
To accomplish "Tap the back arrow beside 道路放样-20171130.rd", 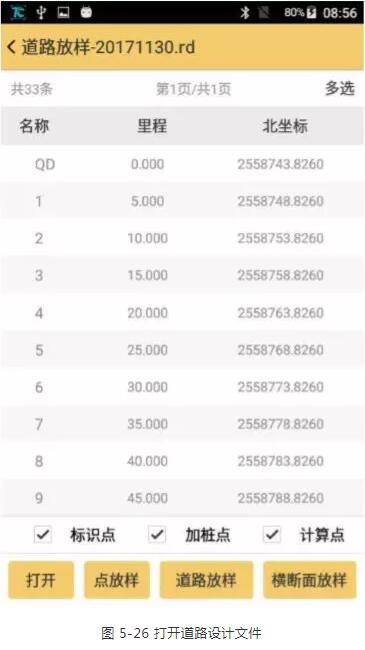I will click(11, 47).
